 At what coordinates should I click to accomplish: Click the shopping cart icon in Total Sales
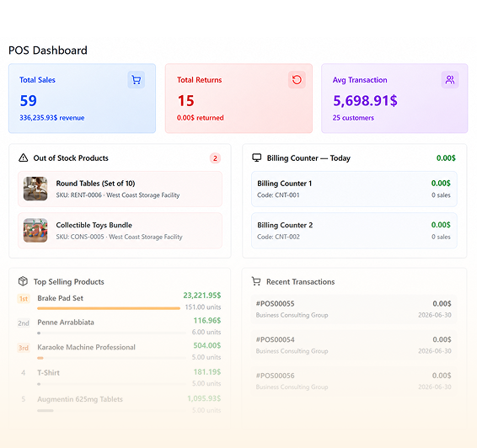point(137,80)
